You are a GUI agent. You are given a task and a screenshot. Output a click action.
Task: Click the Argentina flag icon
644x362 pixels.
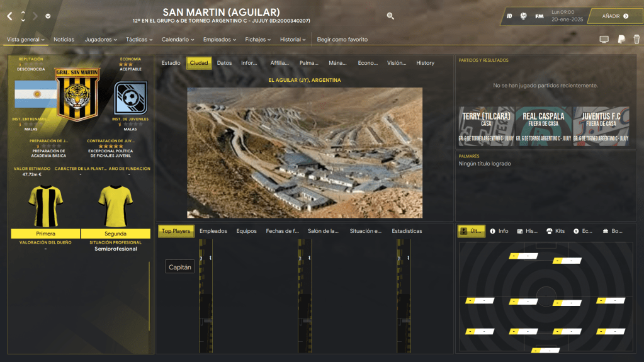[28, 94]
